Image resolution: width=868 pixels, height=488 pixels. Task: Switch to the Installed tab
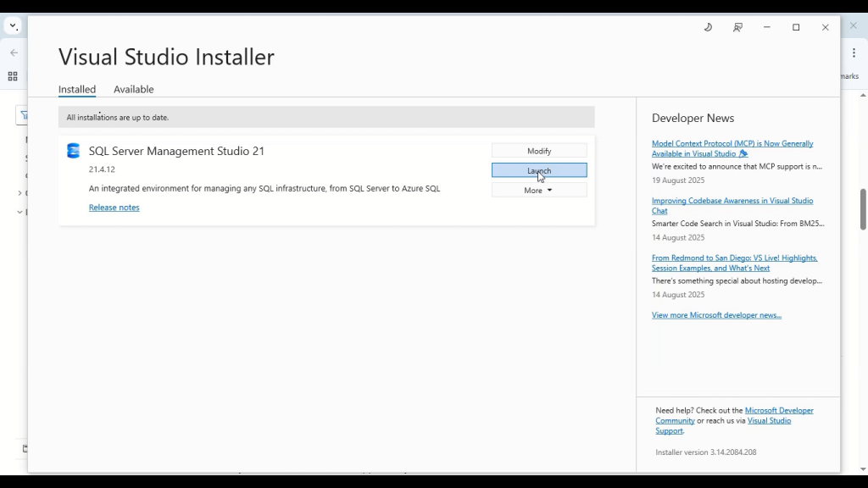(77, 89)
